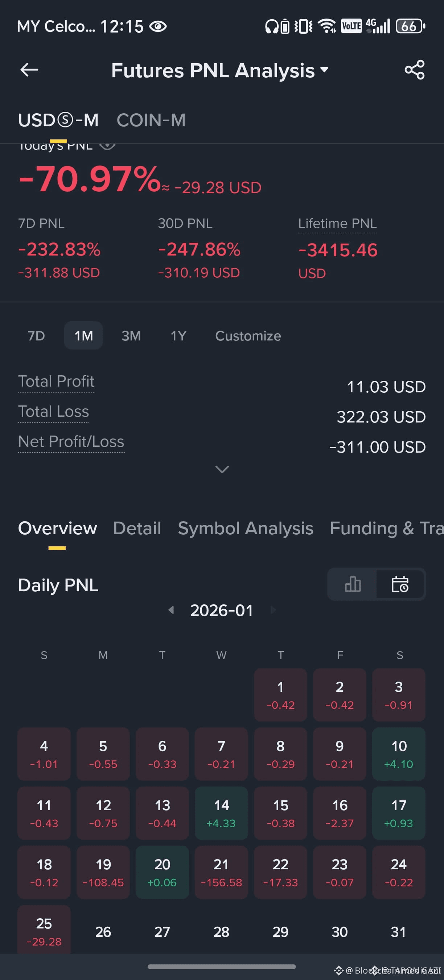Go to next month arrow
This screenshot has width=444, height=980.
tap(272, 610)
